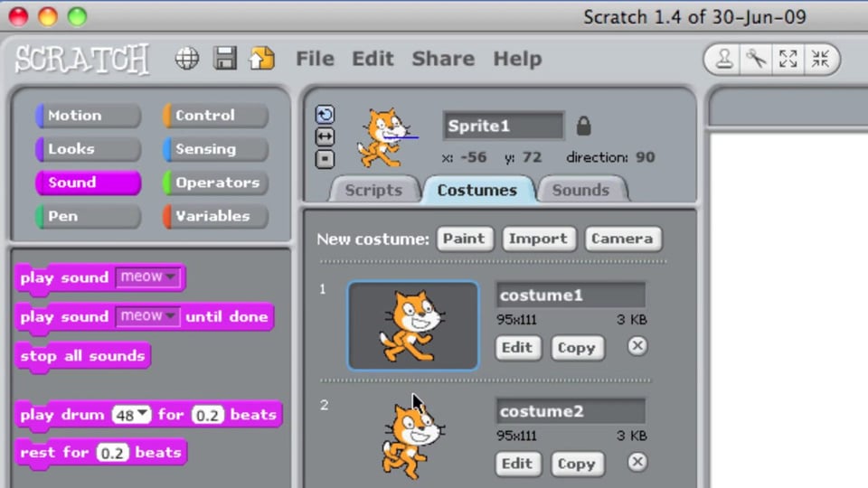The height and width of the screenshot is (488, 868).
Task: Click Paint new costume button
Action: pyautogui.click(x=465, y=239)
